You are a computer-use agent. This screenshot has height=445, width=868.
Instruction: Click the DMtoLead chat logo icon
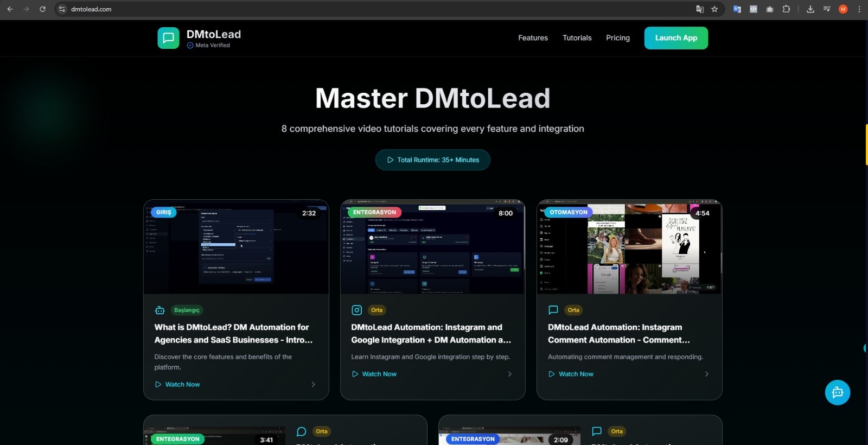[x=168, y=38]
